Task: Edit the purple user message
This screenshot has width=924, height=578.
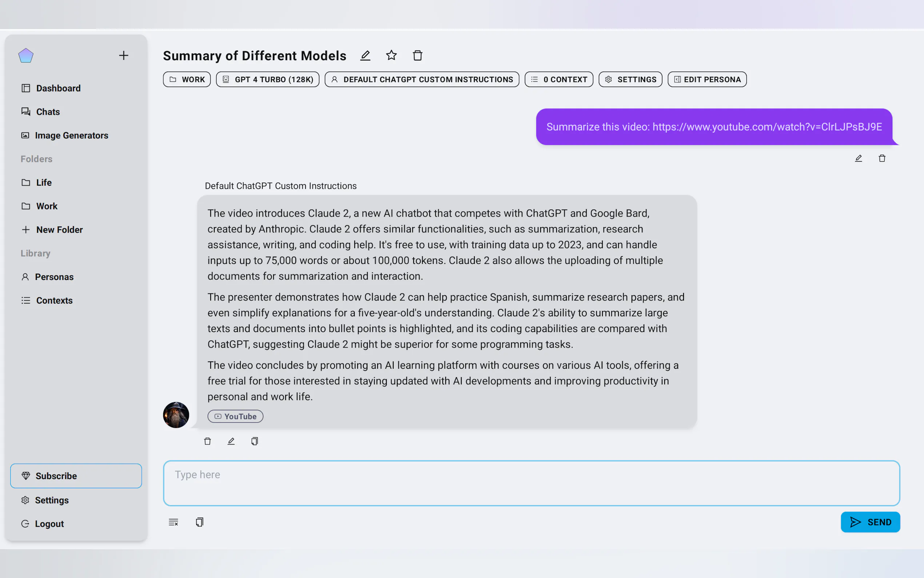Action: pos(858,158)
